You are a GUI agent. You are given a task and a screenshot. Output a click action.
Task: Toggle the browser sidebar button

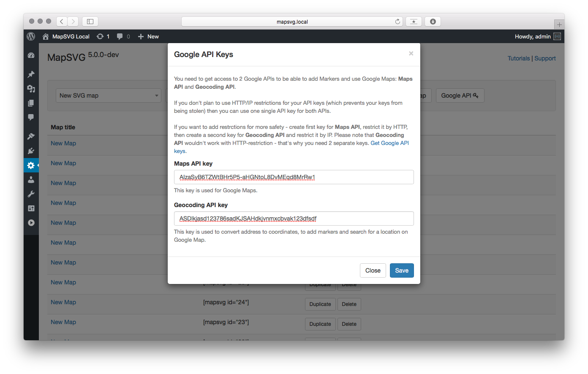(x=90, y=21)
